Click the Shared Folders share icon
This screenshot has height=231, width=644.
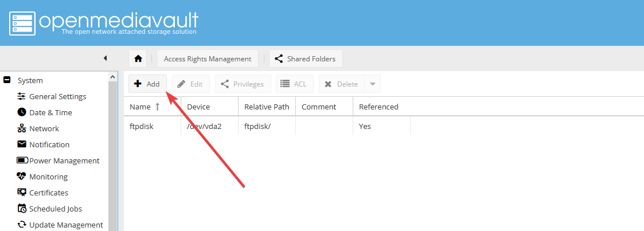pyautogui.click(x=279, y=58)
